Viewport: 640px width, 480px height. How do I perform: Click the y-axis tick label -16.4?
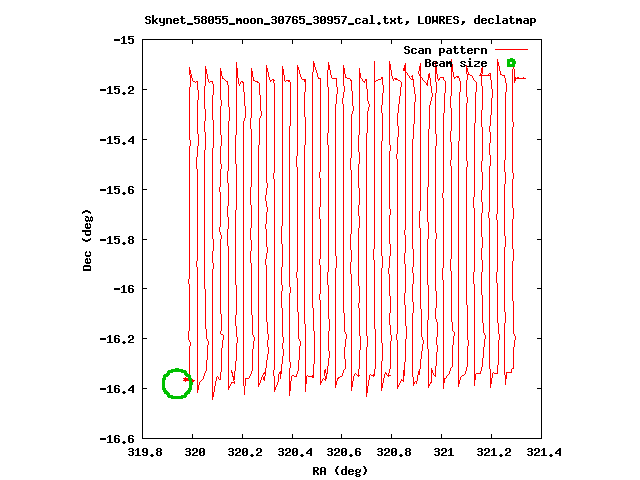coord(117,389)
